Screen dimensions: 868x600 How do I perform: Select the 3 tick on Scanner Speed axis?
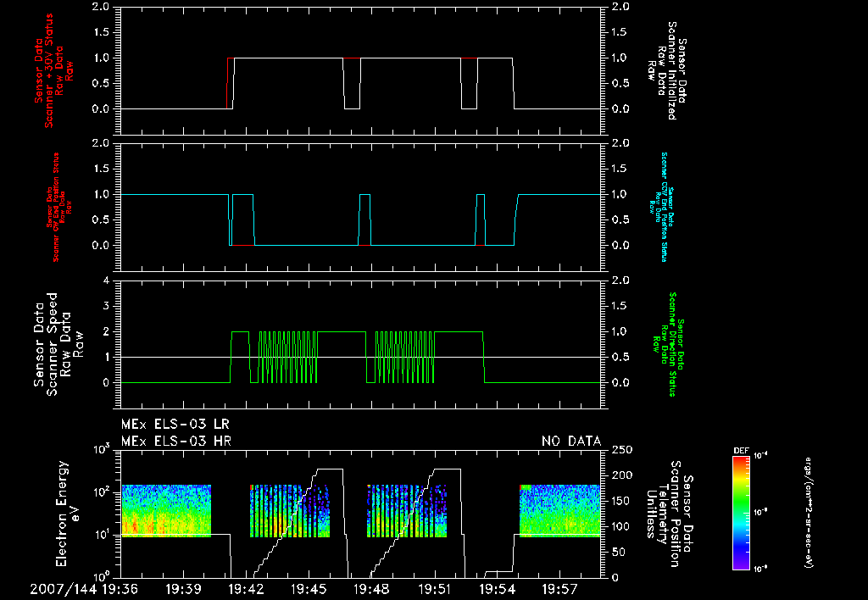coord(106,306)
